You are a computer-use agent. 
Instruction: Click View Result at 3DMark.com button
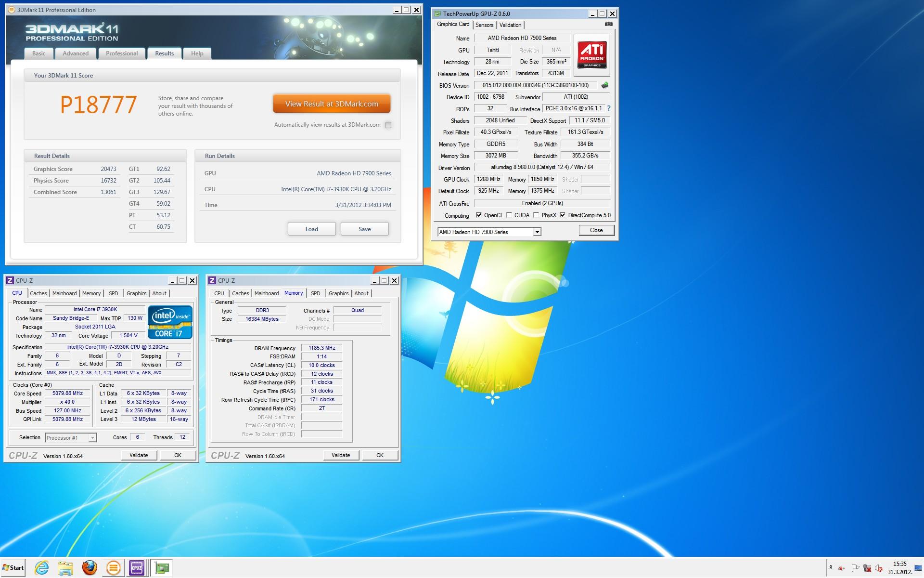[x=332, y=104]
